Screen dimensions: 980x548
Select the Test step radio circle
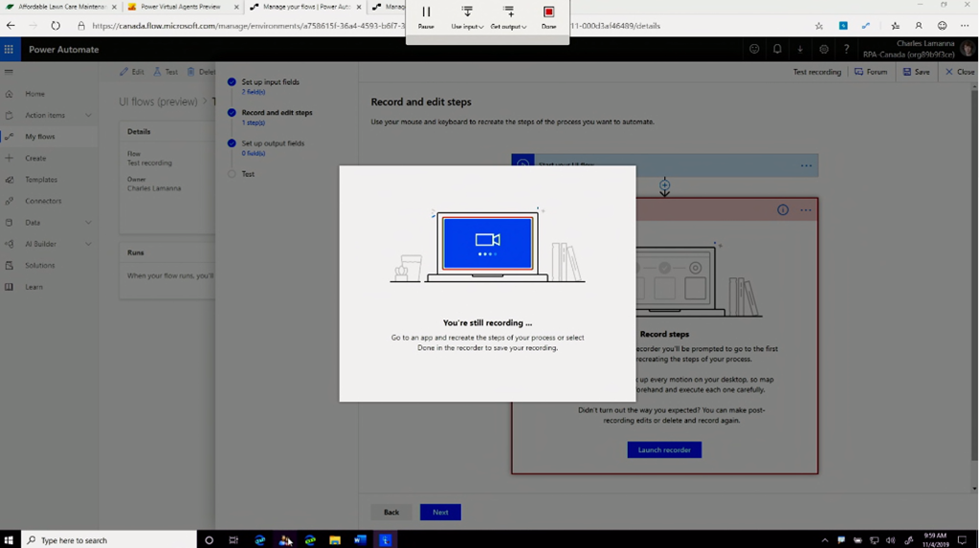click(x=232, y=174)
